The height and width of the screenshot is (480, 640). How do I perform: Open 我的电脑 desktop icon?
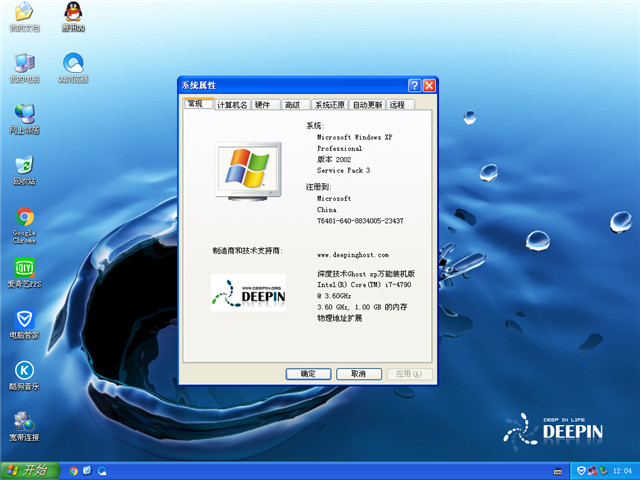pos(24,65)
